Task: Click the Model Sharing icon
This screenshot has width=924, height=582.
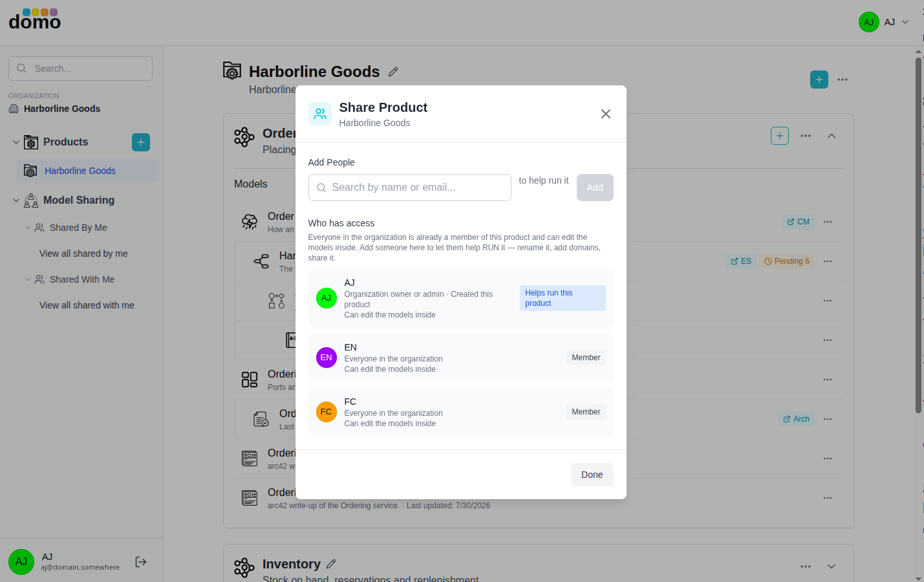Action: (31, 200)
